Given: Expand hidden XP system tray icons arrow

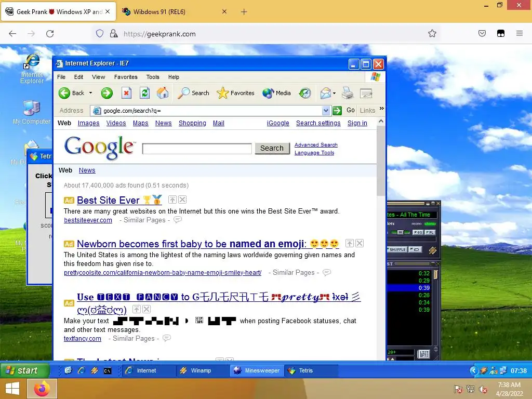Looking at the screenshot, I should pyautogui.click(x=474, y=370).
